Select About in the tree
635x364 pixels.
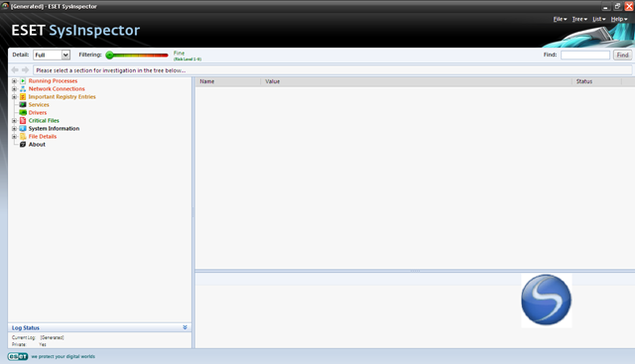coord(37,144)
